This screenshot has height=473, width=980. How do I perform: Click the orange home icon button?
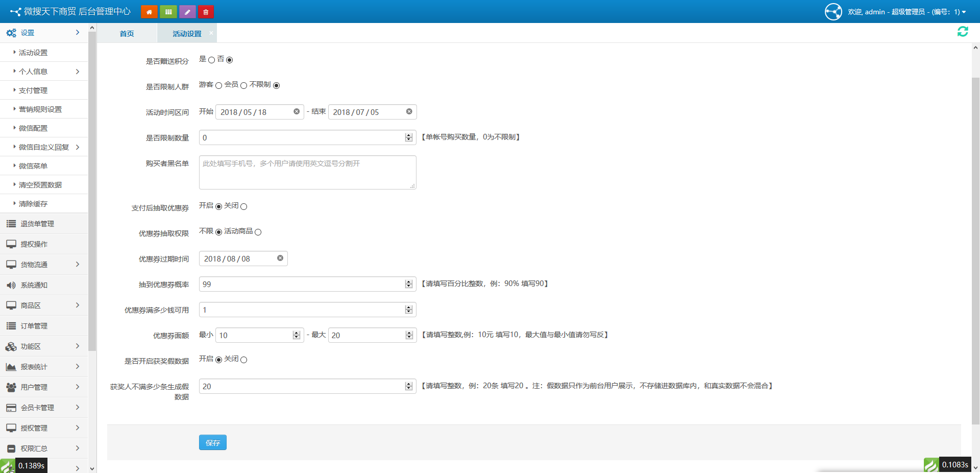(149, 12)
